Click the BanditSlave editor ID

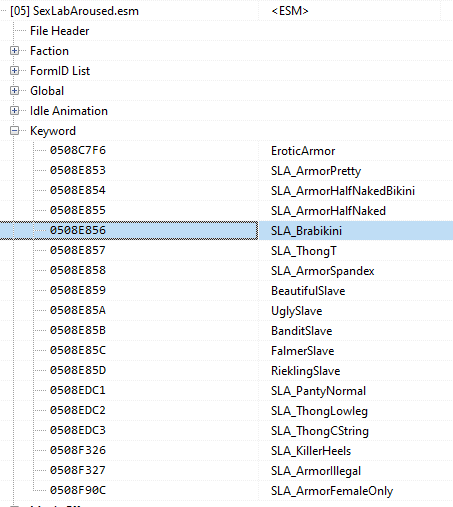click(x=302, y=331)
